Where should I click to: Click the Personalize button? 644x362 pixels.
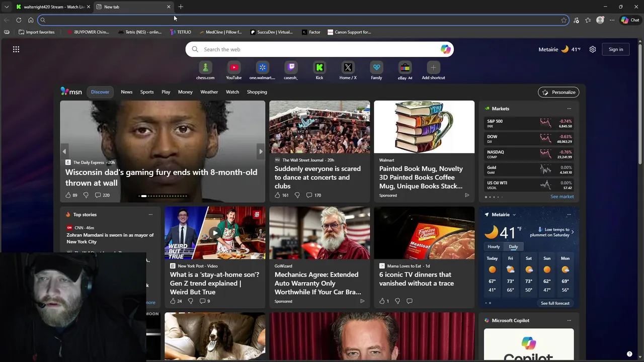pos(558,92)
